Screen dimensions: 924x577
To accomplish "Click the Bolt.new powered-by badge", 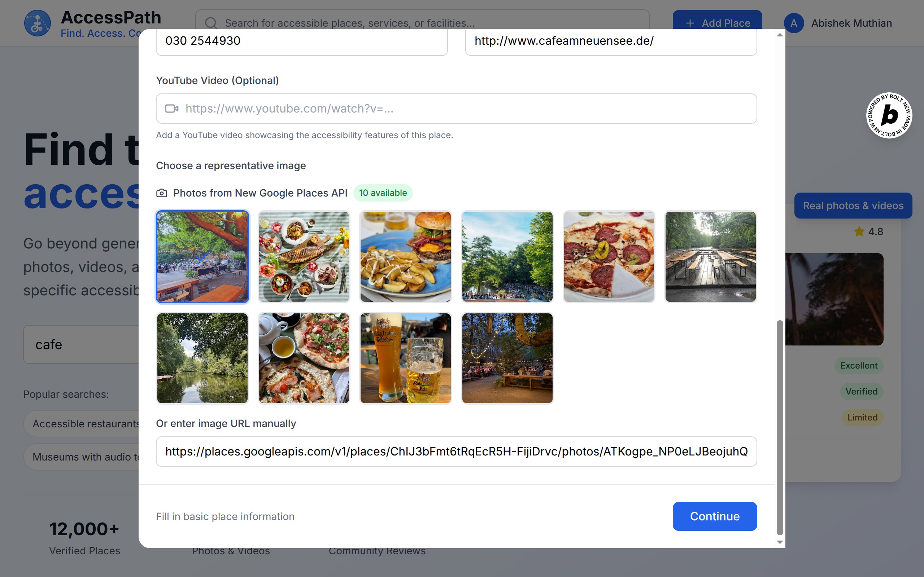I will (889, 115).
